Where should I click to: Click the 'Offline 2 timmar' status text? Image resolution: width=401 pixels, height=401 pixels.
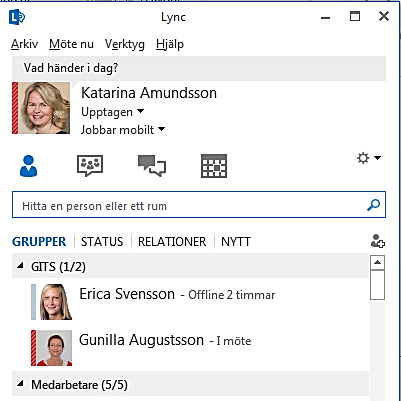tap(232, 295)
